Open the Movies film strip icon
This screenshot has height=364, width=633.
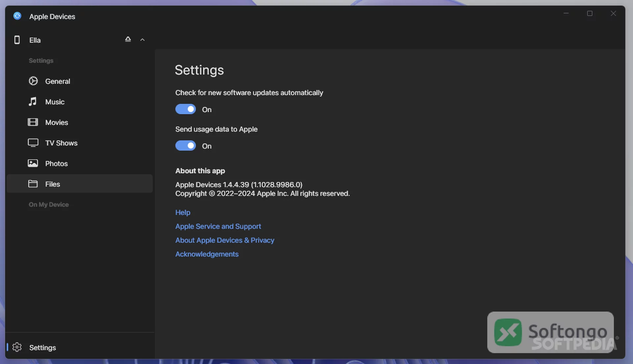pyautogui.click(x=33, y=122)
